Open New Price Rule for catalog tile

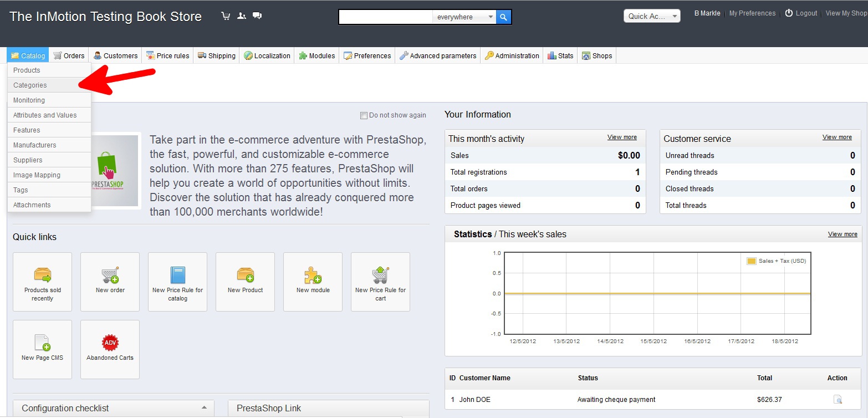[177, 282]
